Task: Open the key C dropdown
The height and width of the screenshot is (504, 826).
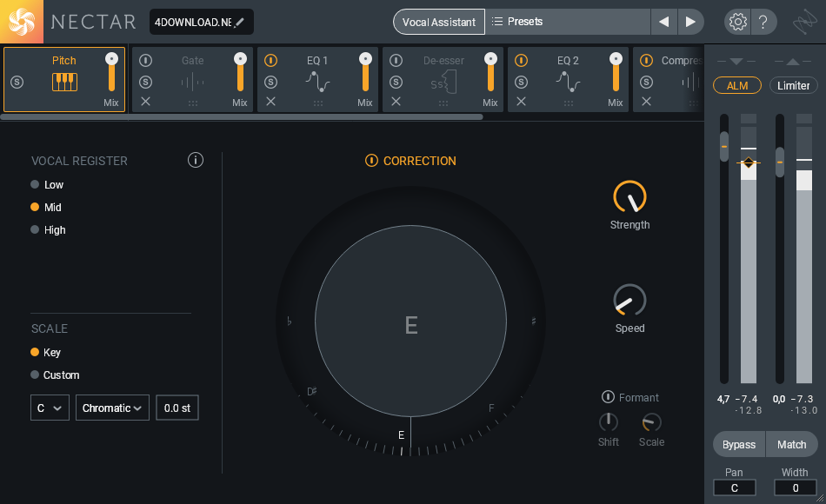Action: pos(50,408)
